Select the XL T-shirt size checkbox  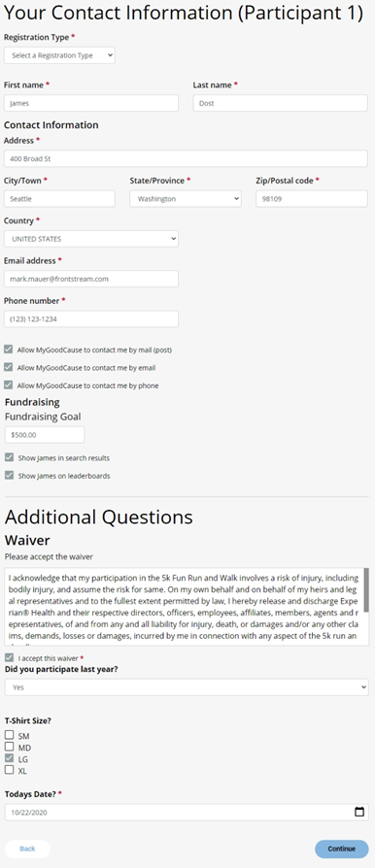coord(9,770)
